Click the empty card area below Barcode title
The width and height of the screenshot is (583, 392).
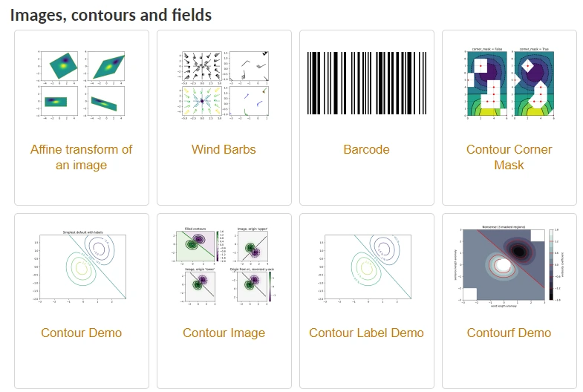tap(367, 180)
